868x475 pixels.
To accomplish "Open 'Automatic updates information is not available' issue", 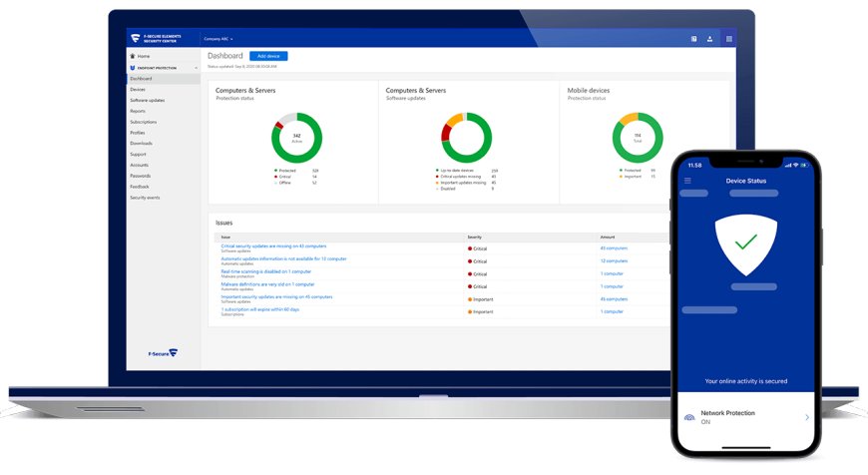I will (x=283, y=258).
